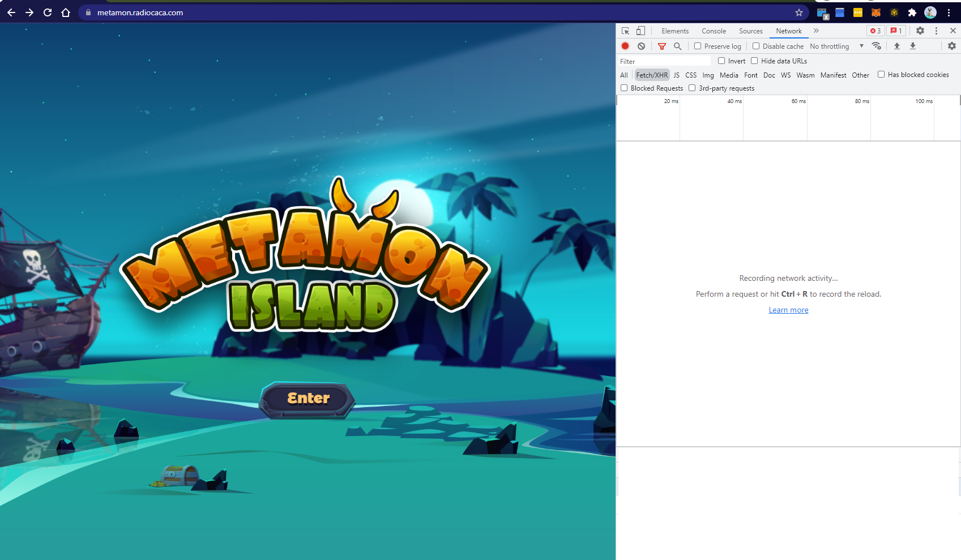The image size is (961, 560).
Task: Filter requests by Manifest
Action: pos(833,75)
